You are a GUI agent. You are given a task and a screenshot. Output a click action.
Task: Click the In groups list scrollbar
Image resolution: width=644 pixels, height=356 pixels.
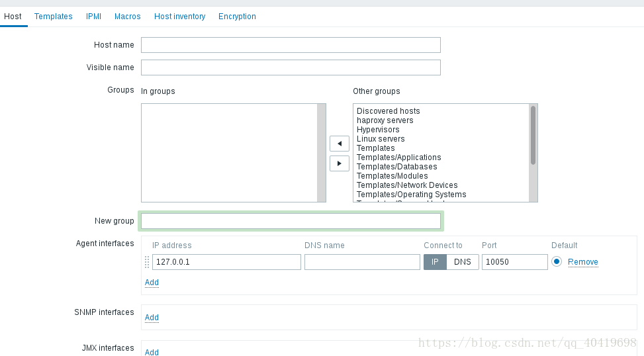(x=321, y=153)
